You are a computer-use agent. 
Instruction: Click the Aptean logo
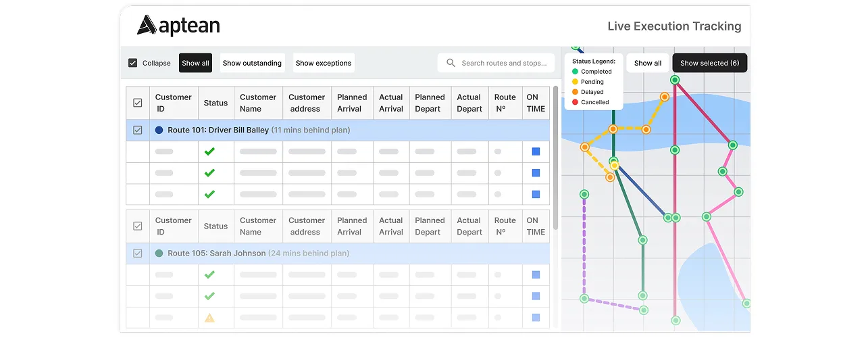178,26
